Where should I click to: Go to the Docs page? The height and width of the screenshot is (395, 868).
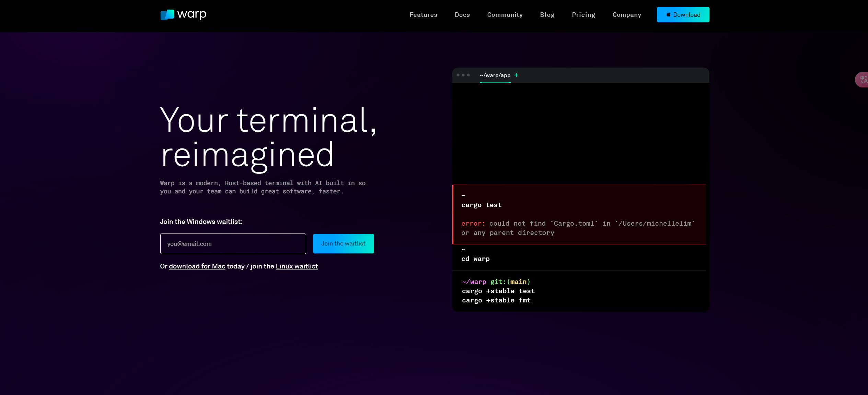pos(462,15)
